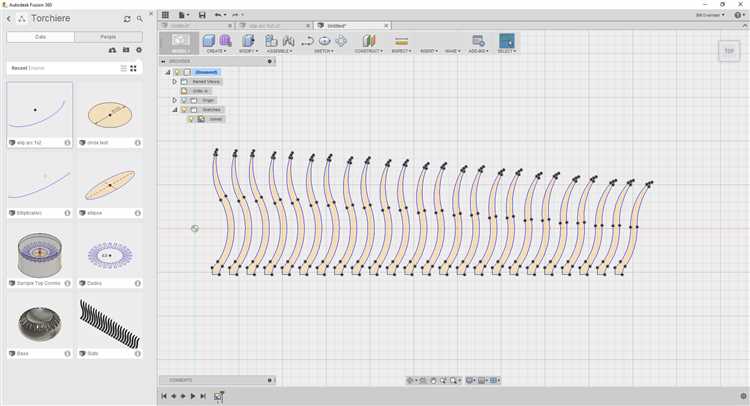750x406 pixels.
Task: Click the Assemble joint icon
Action: pyautogui.click(x=288, y=41)
